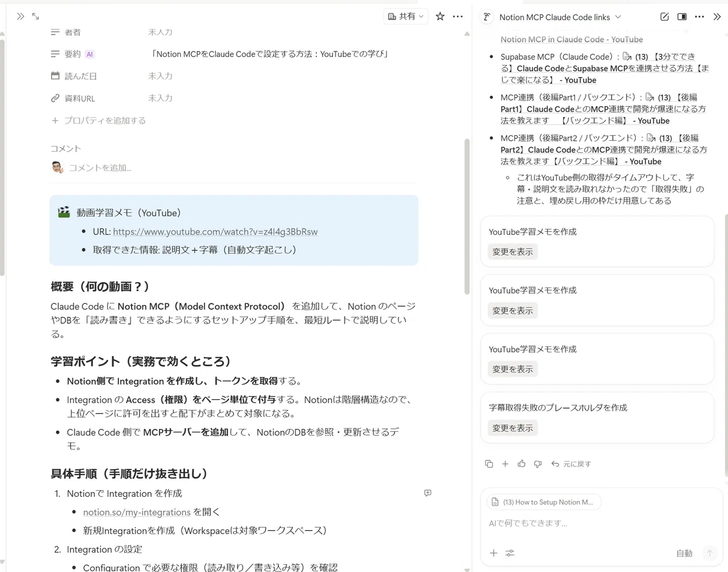This screenshot has height=572, width=728.
Task: Click the 具体手順 heading
Action: click(130, 474)
